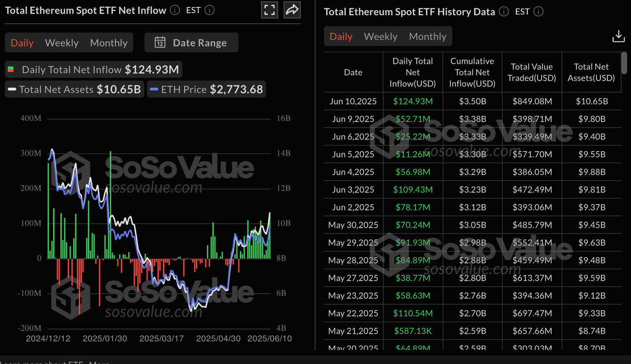Click the history table vertical scrollbar

tap(624, 63)
